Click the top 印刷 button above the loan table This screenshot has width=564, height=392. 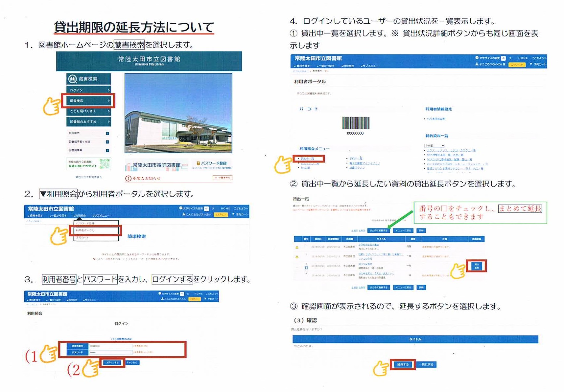pos(421,230)
